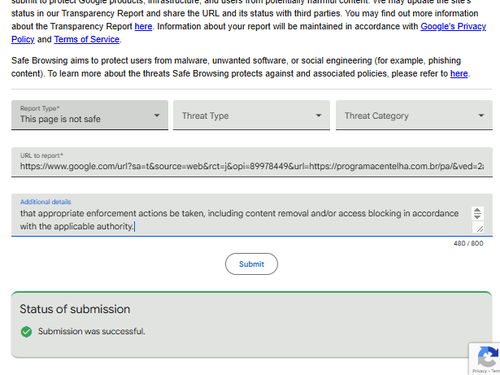Open the Report Type dropdown
This screenshot has width=500, height=375.
(x=90, y=115)
